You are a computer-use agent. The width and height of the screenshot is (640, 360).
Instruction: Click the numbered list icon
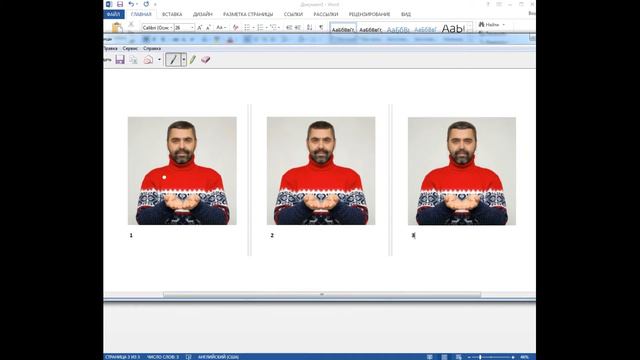pos(261,27)
